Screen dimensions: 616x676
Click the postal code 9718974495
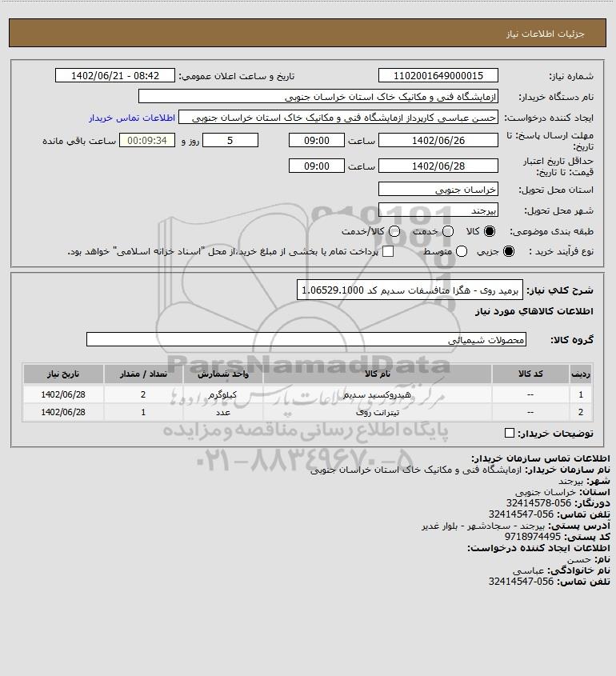point(533,537)
